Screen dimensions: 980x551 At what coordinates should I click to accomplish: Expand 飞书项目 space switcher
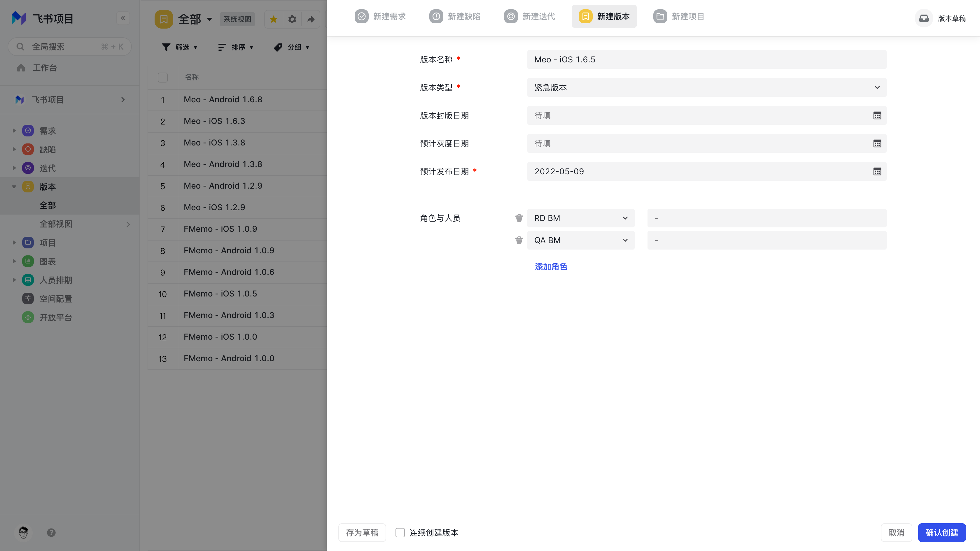(x=123, y=100)
